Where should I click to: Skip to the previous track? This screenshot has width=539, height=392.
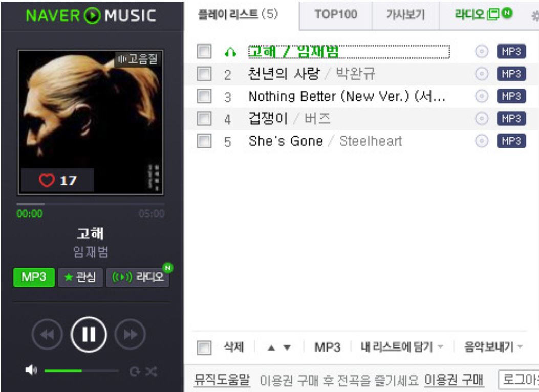[x=47, y=334]
